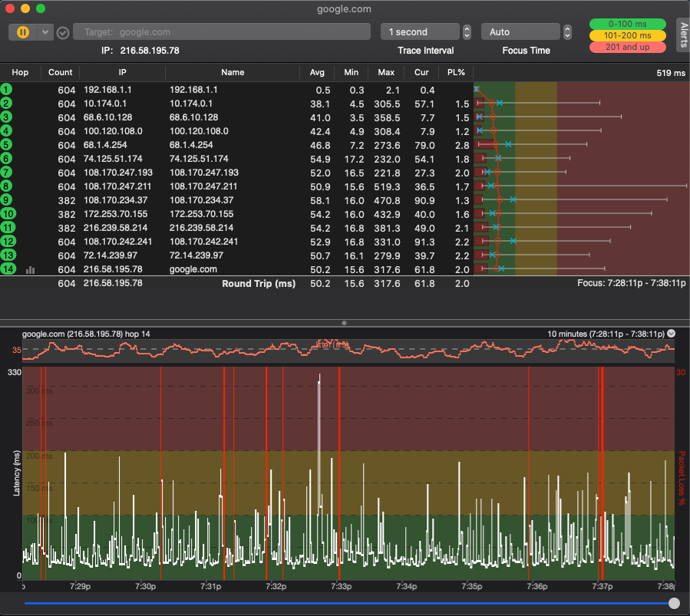Sort by the Avg column header
690x616 pixels.
(x=317, y=72)
